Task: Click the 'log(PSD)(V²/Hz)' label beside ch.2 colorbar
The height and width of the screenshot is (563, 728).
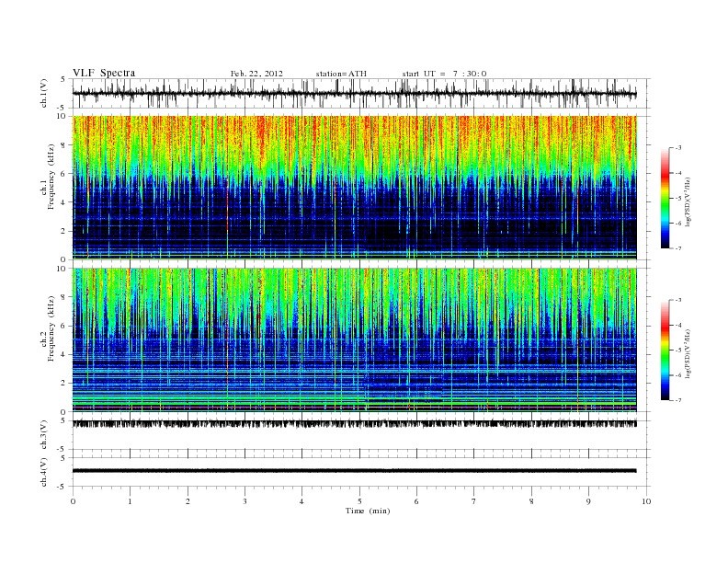Action: pyautogui.click(x=688, y=353)
